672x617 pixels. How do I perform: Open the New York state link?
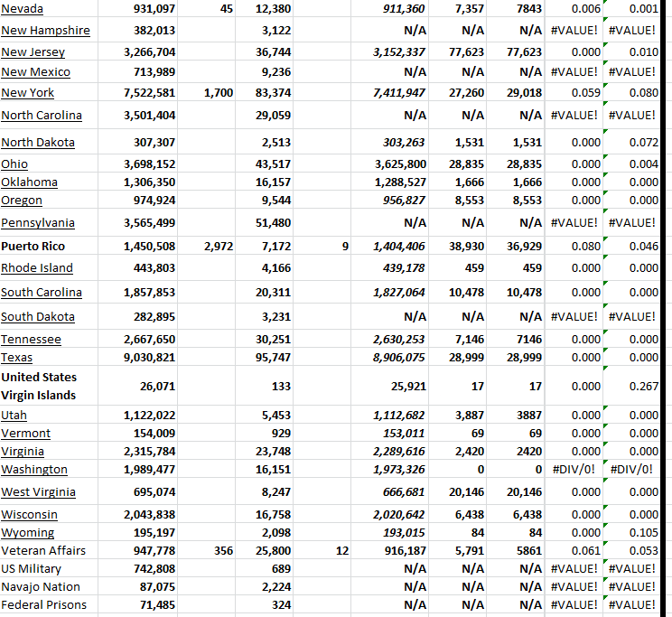pyautogui.click(x=27, y=93)
